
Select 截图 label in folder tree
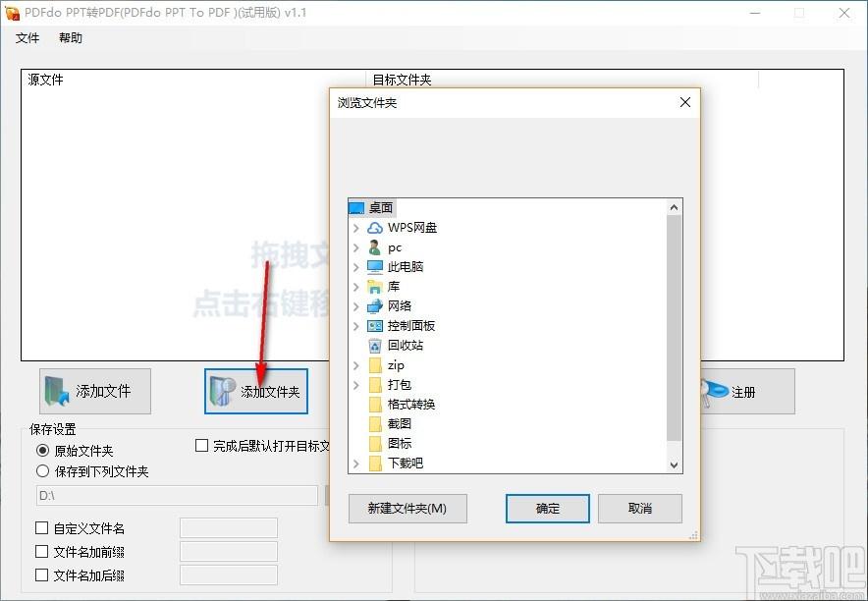coord(399,424)
